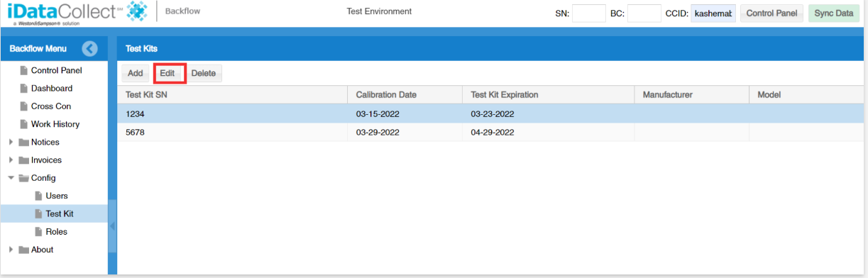Click the Add test kit button
Screen dimensions: 868x278
[x=136, y=73]
